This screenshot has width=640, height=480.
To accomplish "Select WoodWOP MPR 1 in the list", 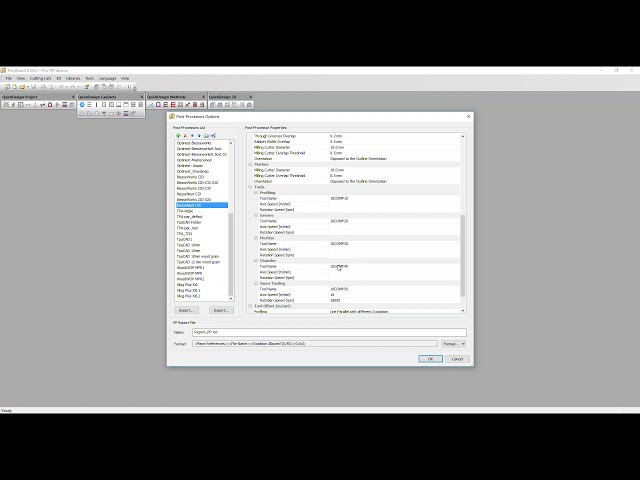I will 190,268.
